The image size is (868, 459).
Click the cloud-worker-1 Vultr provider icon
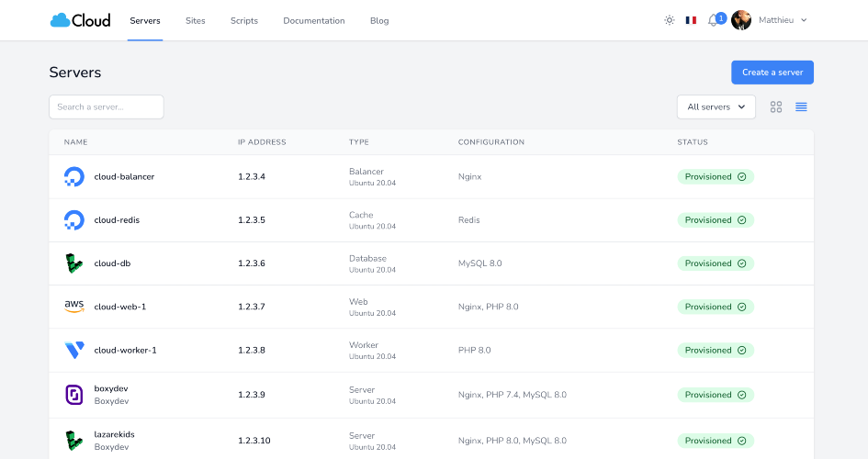(74, 350)
